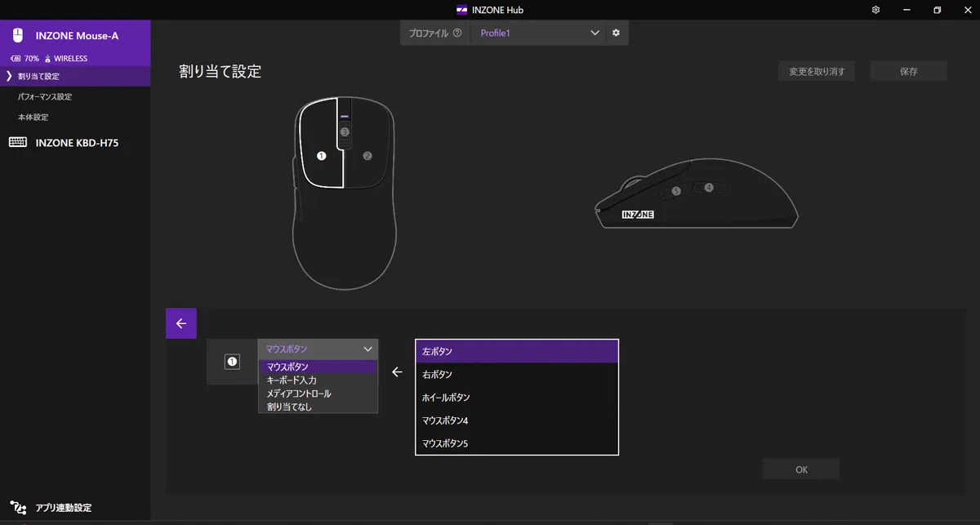This screenshot has width=980, height=525.
Task: Choose メディアコントロール in the dropdown list
Action: pyautogui.click(x=318, y=394)
